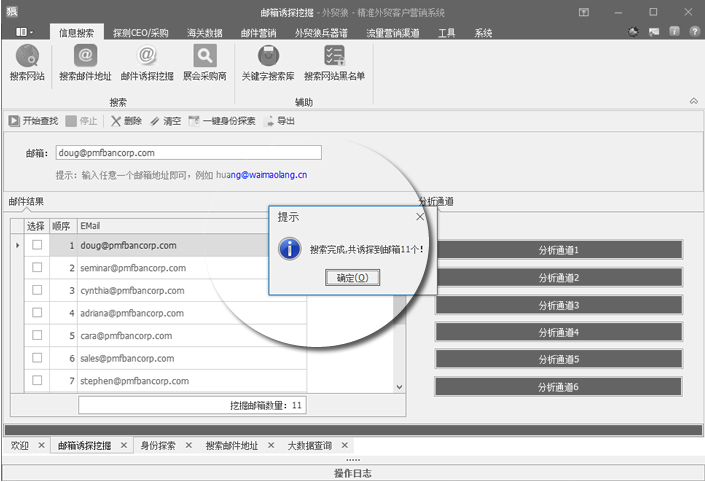Tick the checkbox beside cynthia@pmfbancorp.com
This screenshot has height=482, width=705.
tap(37, 290)
